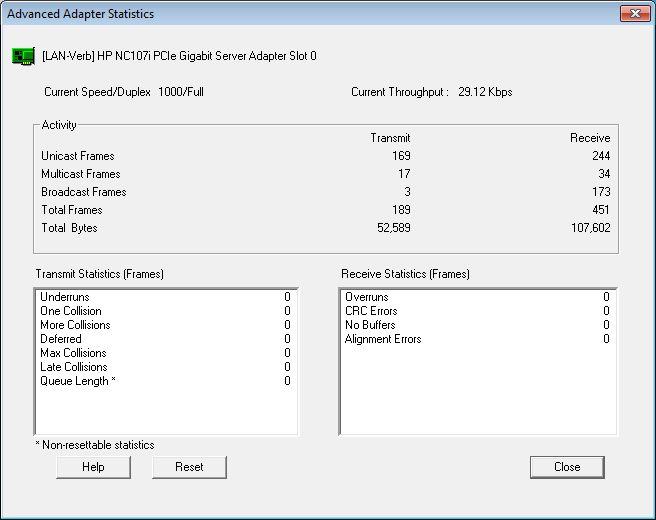Select the No Buffers row
656x520 pixels.
coord(477,325)
